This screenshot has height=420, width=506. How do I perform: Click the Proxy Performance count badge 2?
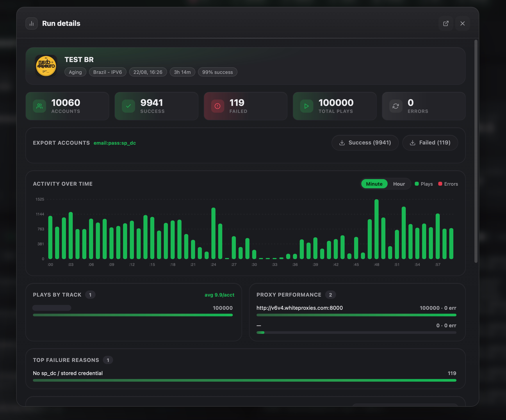pos(330,295)
